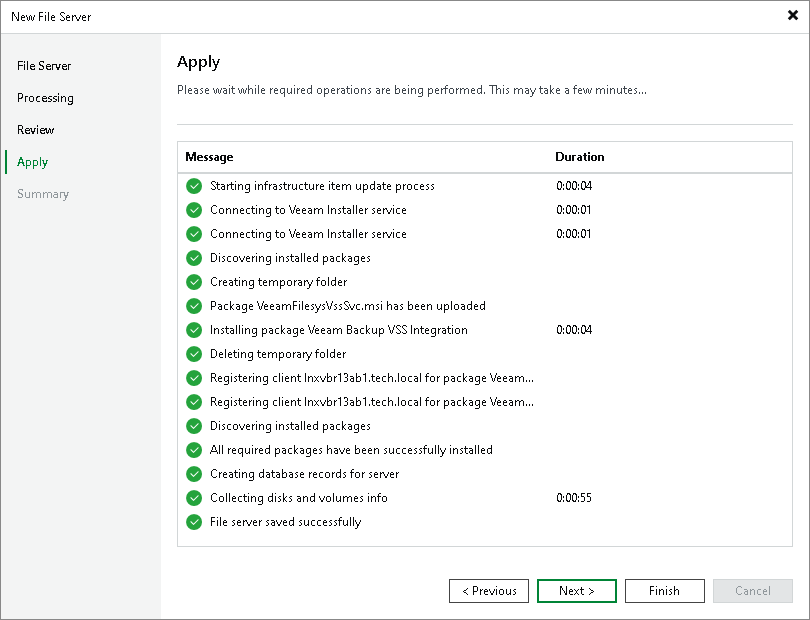Close the New File Server wizard

click(793, 16)
